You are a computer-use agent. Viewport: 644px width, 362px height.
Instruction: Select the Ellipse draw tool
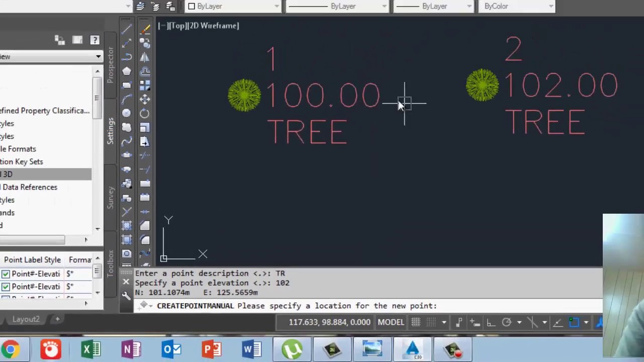(126, 156)
